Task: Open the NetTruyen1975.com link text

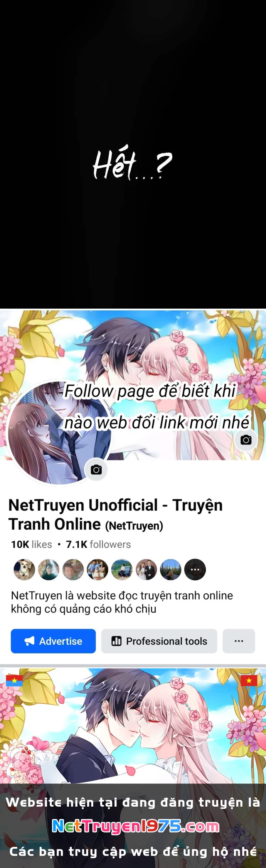Action: pos(136,826)
